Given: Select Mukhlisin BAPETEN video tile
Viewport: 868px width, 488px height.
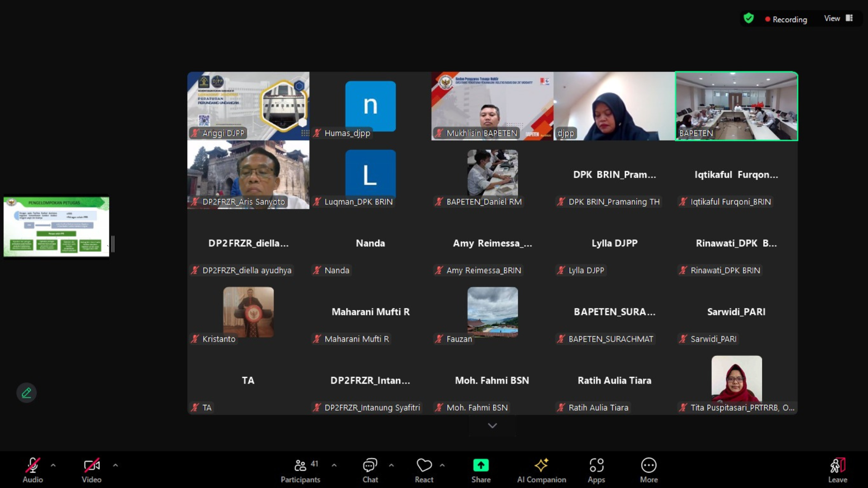Looking at the screenshot, I should 492,106.
